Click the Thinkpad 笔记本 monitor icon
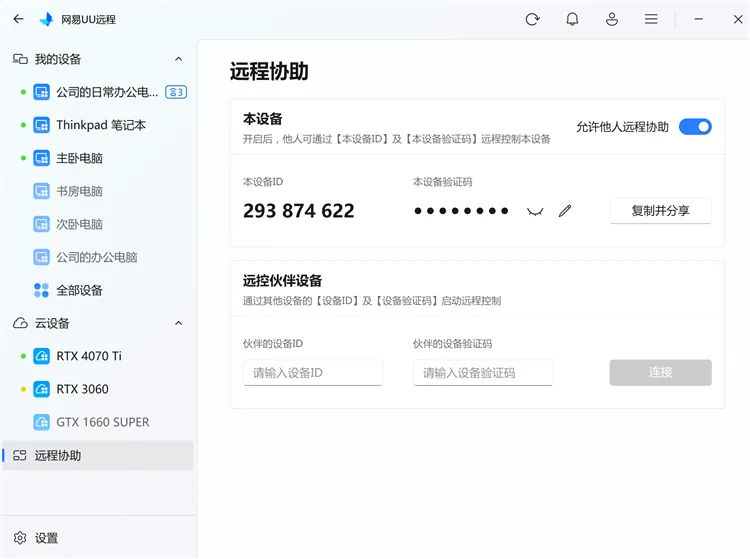 41,125
